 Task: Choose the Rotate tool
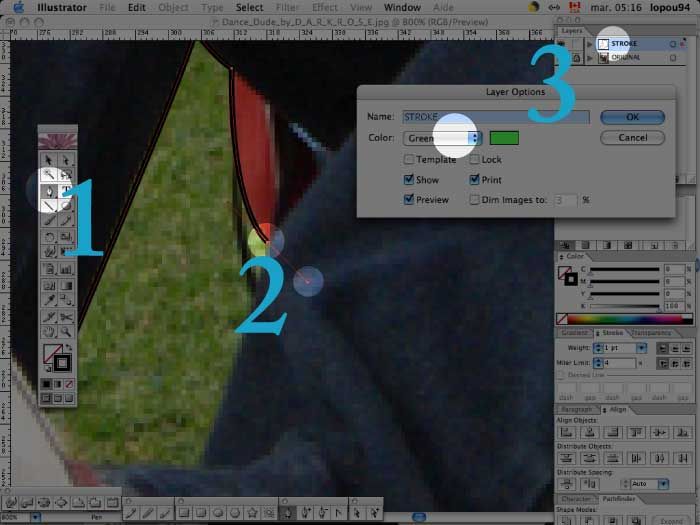[x=49, y=237]
